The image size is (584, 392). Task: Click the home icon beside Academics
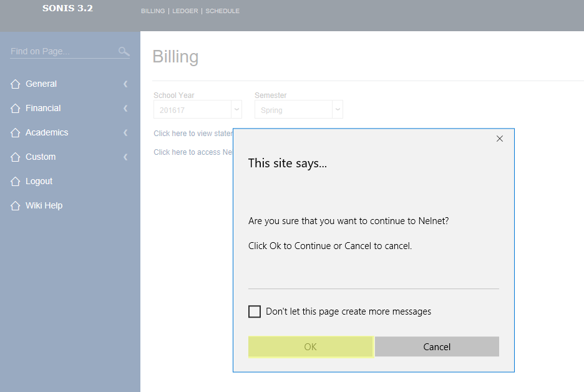pos(16,133)
